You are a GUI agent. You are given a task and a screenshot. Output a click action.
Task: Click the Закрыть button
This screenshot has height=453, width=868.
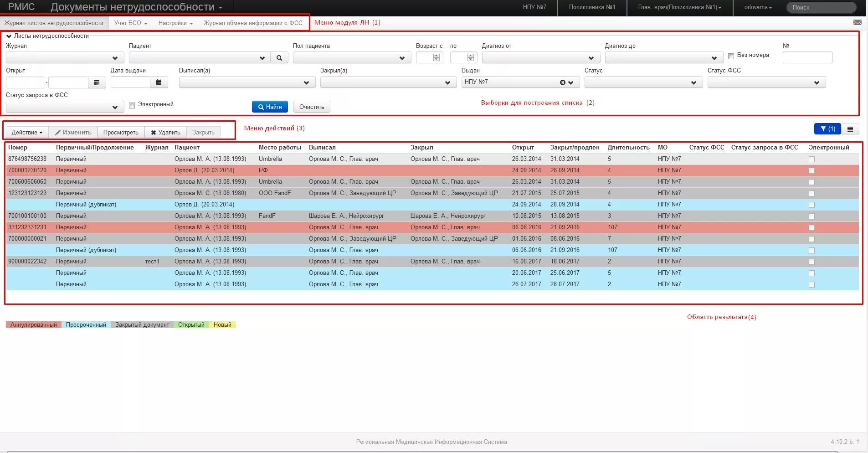pyautogui.click(x=203, y=132)
